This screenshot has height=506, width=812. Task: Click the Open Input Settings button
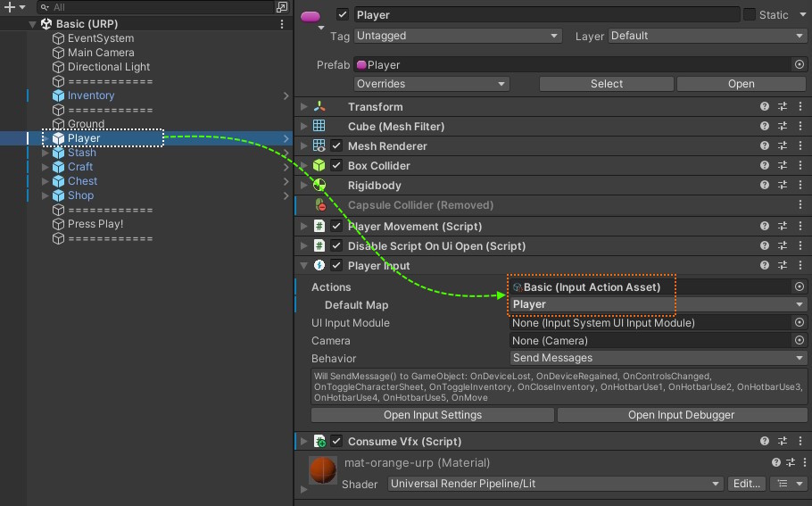432,415
